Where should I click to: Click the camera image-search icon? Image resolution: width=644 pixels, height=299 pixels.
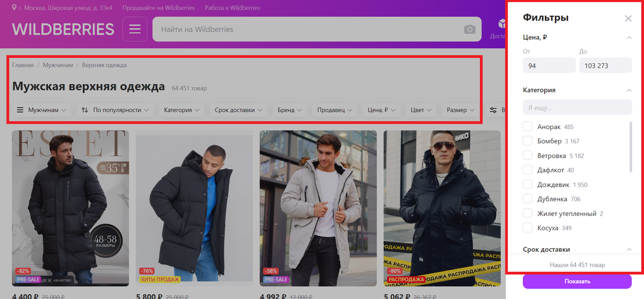click(x=470, y=30)
